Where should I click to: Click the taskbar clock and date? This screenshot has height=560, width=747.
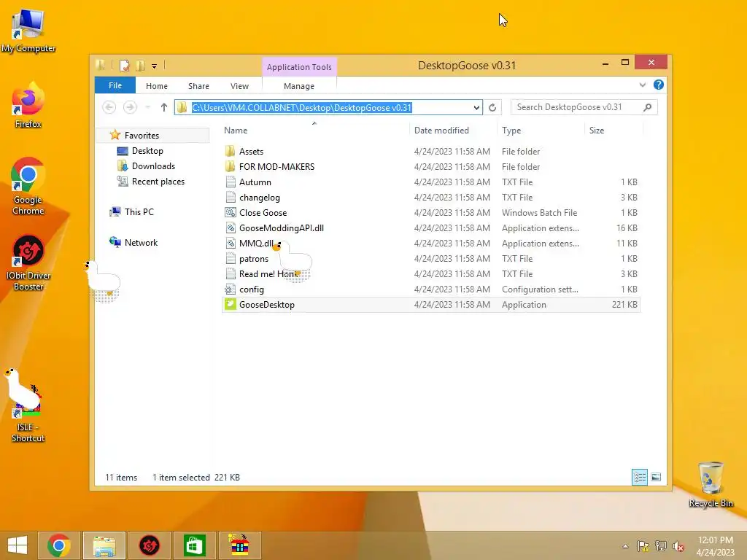pos(715,546)
